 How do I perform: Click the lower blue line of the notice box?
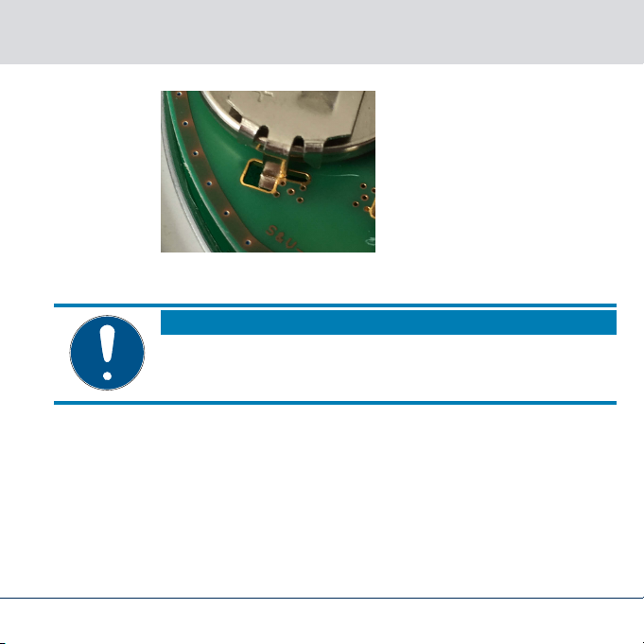pos(335,403)
